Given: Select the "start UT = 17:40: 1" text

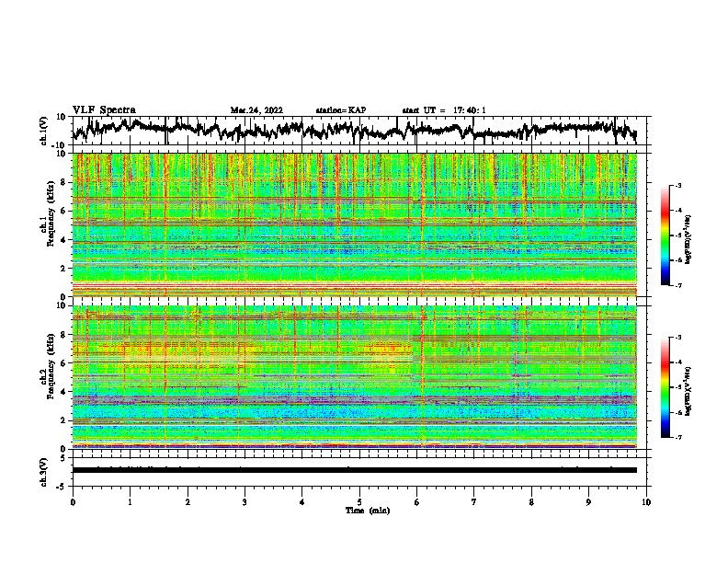Looking at the screenshot, I should pos(444,110).
